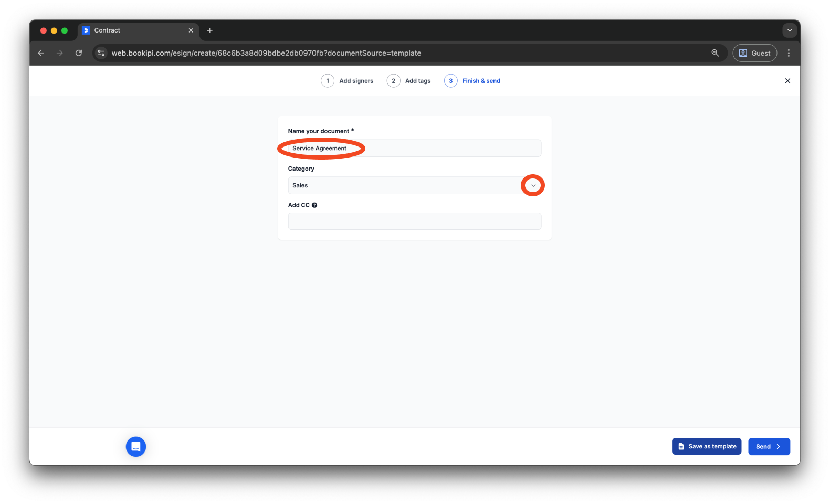Image resolution: width=830 pixels, height=504 pixels.
Task: Click the browser address bar URL
Action: [x=266, y=53]
